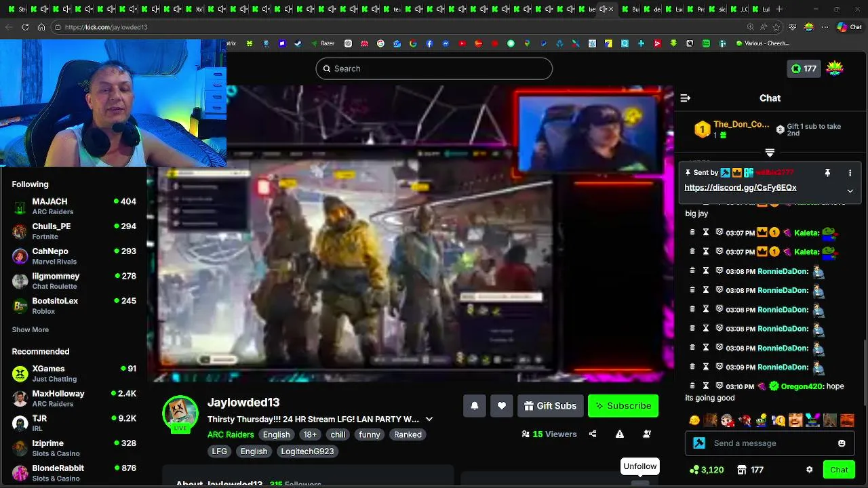This screenshot has height=488, width=868.
Task: Switch to the 'Bui' browser tab
Action: [631, 9]
